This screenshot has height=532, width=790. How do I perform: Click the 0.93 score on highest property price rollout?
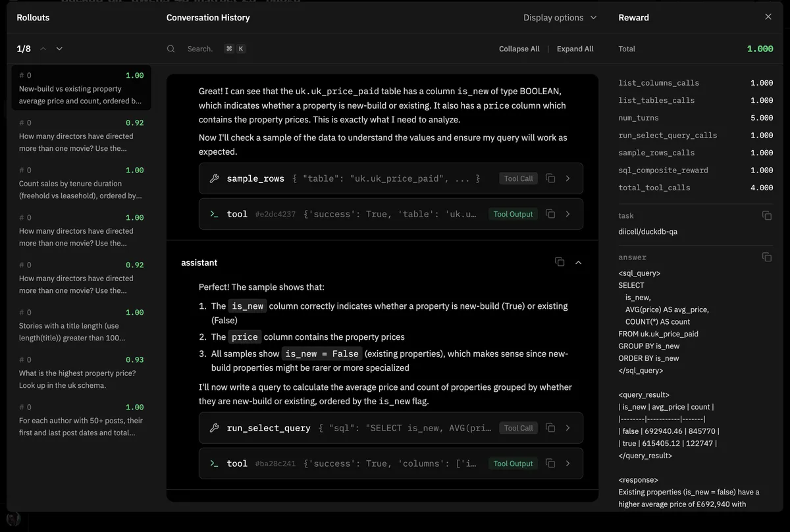tap(134, 360)
